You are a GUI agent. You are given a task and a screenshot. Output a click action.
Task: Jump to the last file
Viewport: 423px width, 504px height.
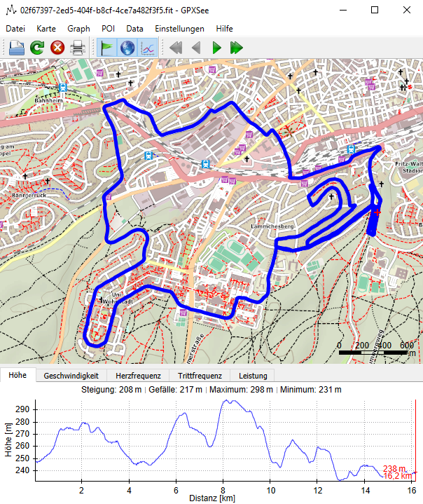[237, 48]
